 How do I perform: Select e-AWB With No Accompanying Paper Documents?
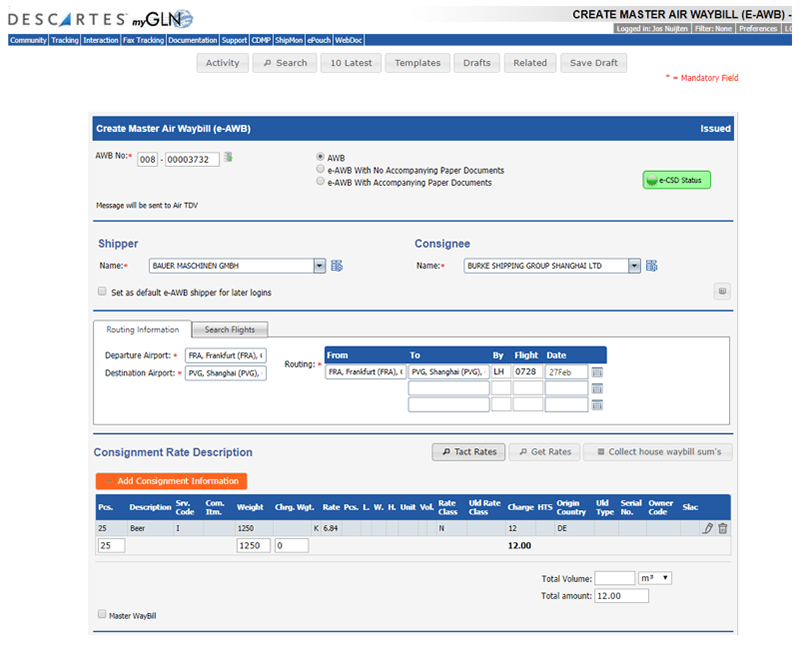[x=320, y=170]
